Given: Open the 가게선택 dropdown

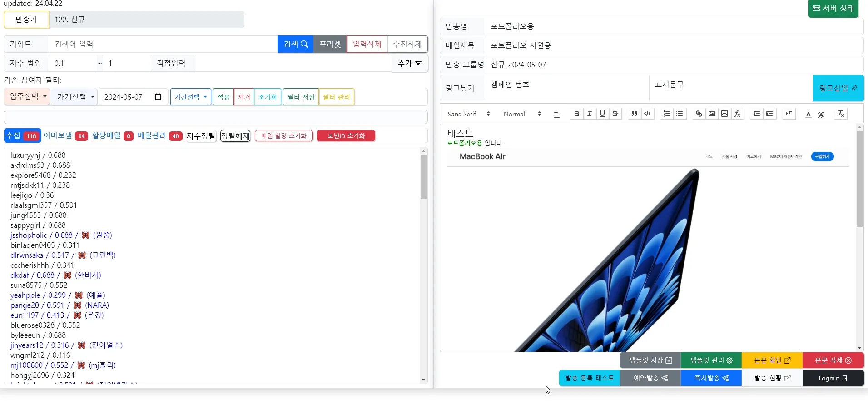Looking at the screenshot, I should pyautogui.click(x=74, y=97).
